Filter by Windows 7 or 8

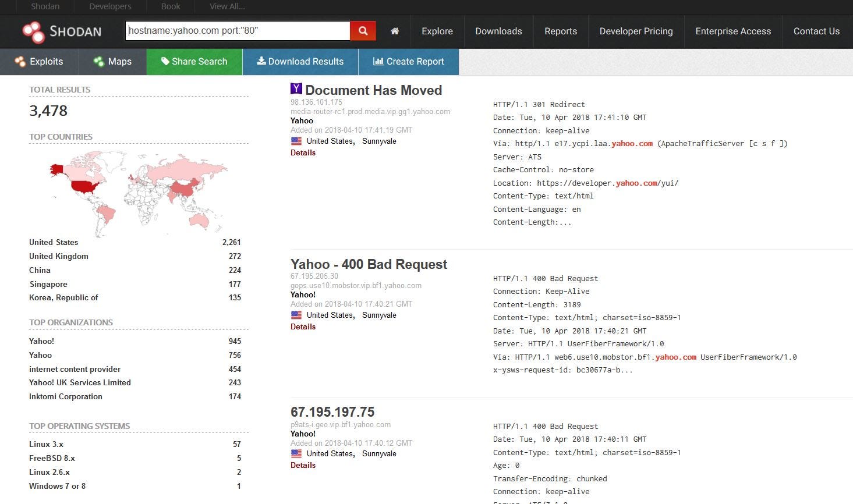(x=57, y=486)
